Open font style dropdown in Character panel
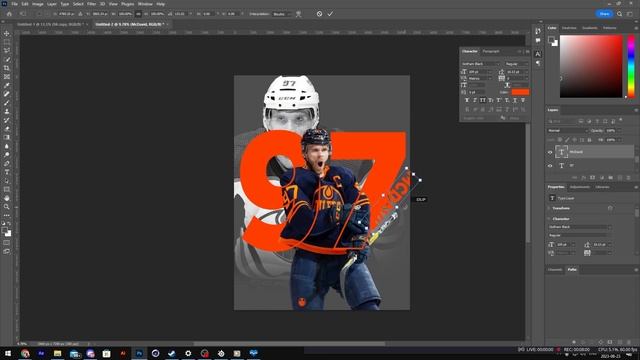The height and width of the screenshot is (360, 640). [x=516, y=64]
